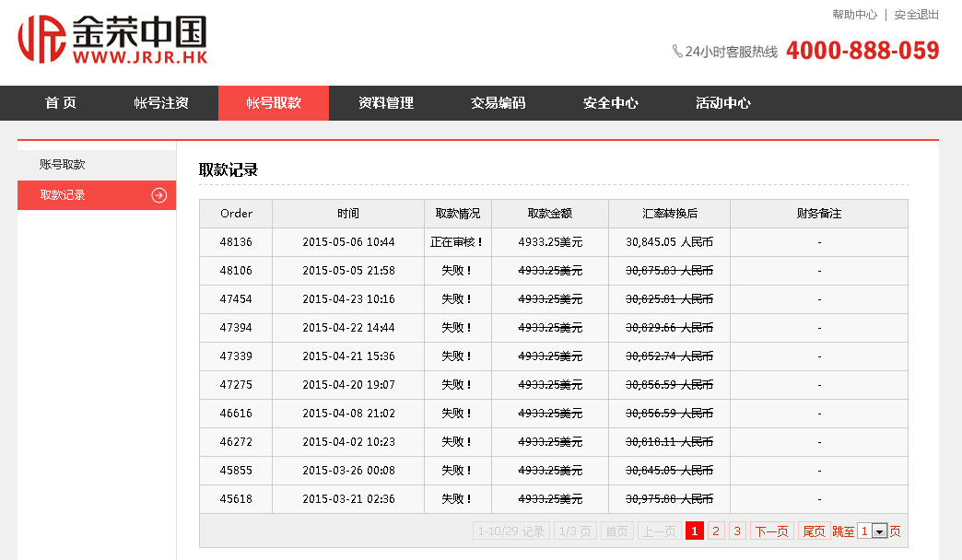This screenshot has width=962, height=560.
Task: Click the 取款金额 column header
Action: coord(550,214)
